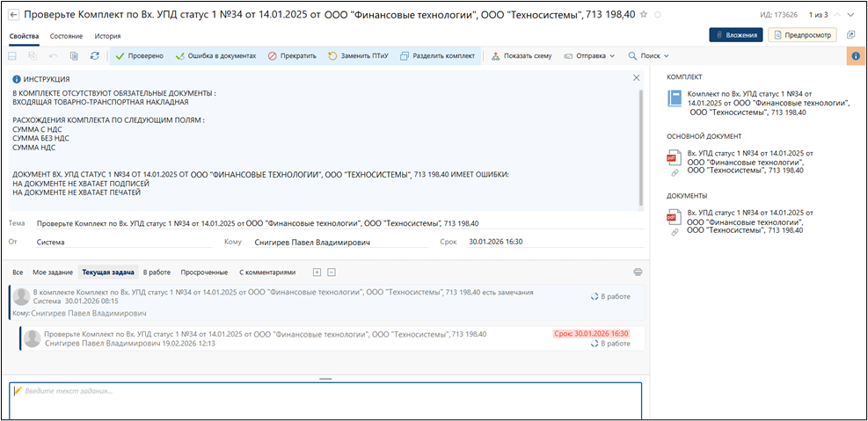Go to next task with down chevron

pyautogui.click(x=850, y=15)
